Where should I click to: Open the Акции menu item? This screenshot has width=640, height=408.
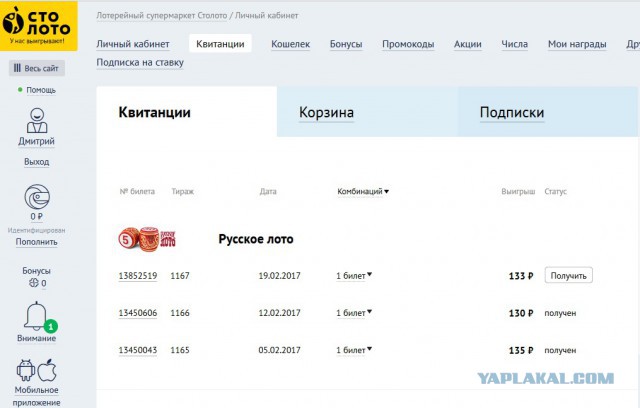468,44
